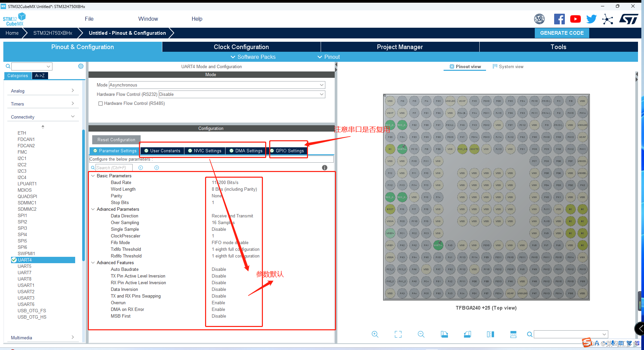Image resolution: width=644 pixels, height=350 pixels.
Task: Click the GENERATE CODE button
Action: coord(562,33)
